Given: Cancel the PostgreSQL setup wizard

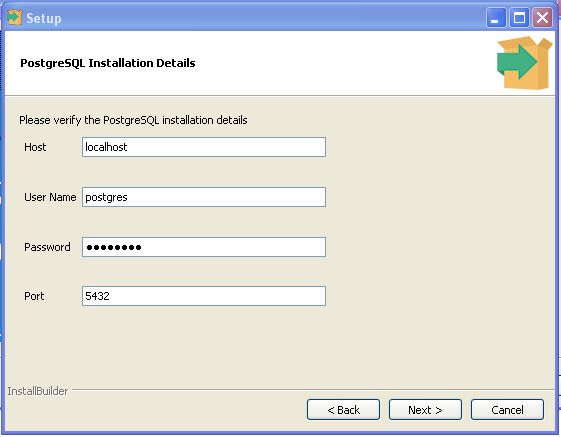Looking at the screenshot, I should tap(507, 410).
